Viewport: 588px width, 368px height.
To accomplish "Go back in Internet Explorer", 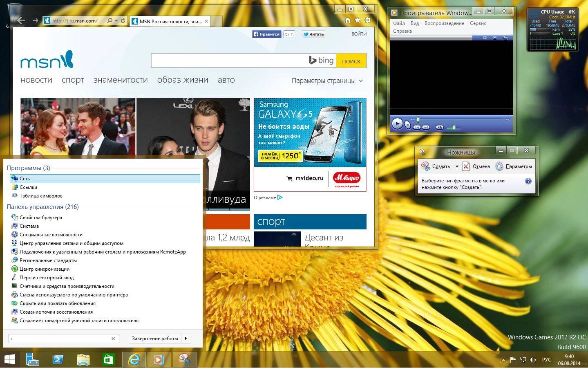I will pyautogui.click(x=20, y=20).
